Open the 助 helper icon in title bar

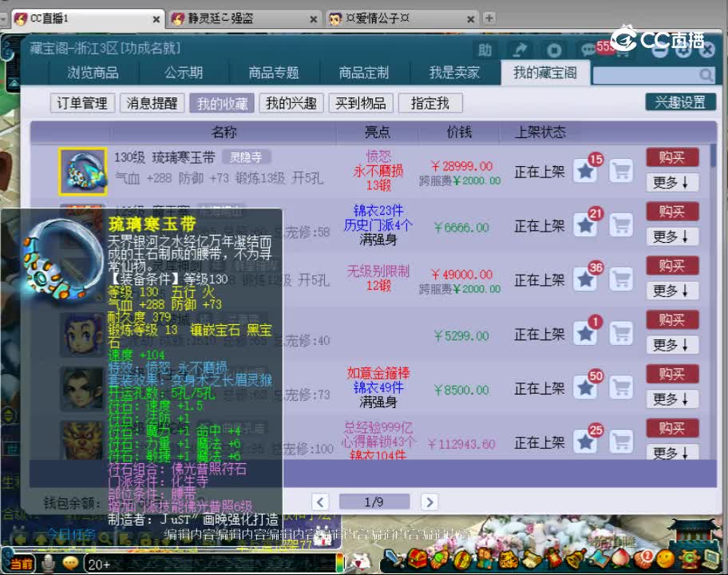point(485,50)
